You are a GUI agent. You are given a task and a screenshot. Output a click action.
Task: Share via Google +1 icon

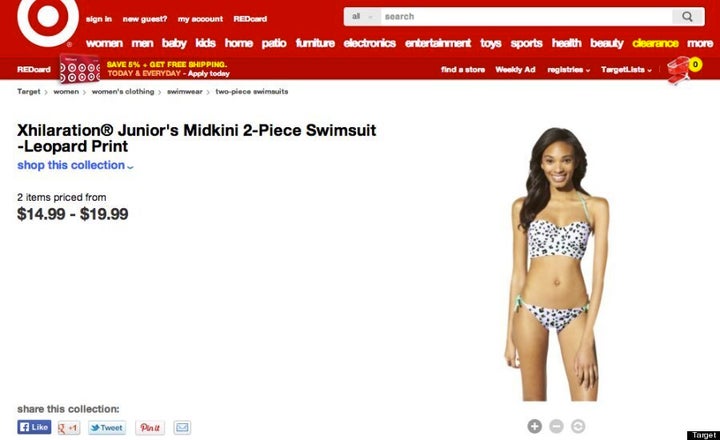coord(69,428)
